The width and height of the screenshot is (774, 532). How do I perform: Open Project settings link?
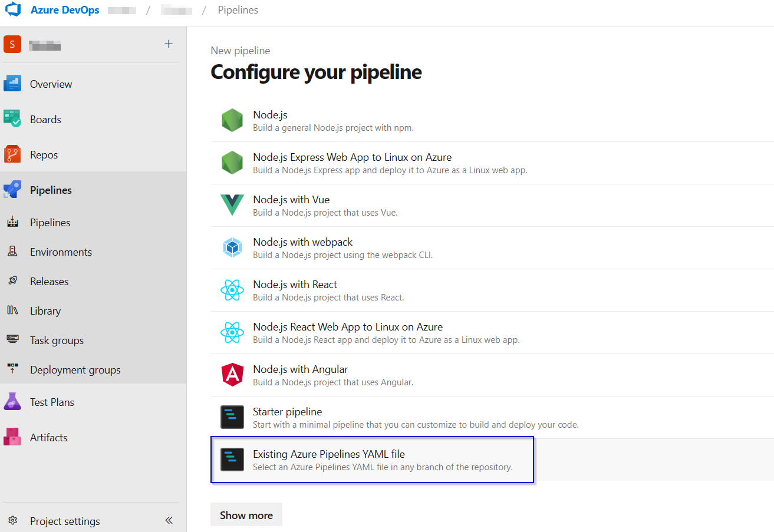(x=65, y=521)
